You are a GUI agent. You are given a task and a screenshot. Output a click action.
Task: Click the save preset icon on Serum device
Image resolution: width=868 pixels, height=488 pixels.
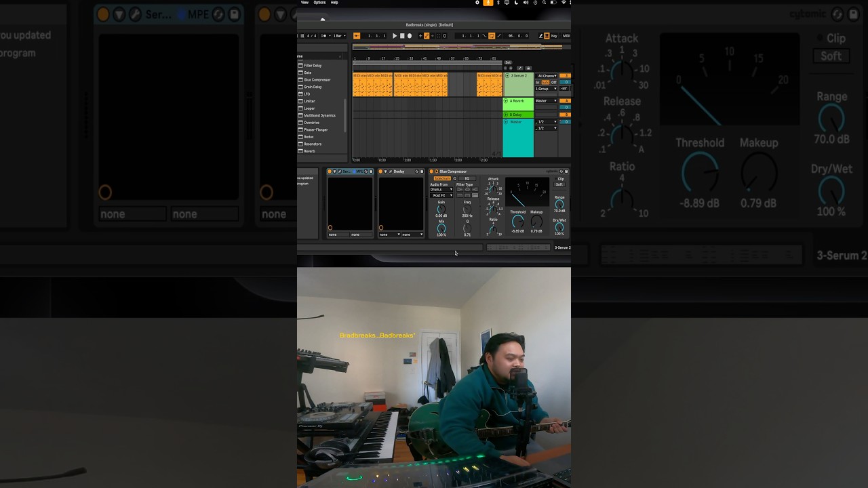point(371,171)
